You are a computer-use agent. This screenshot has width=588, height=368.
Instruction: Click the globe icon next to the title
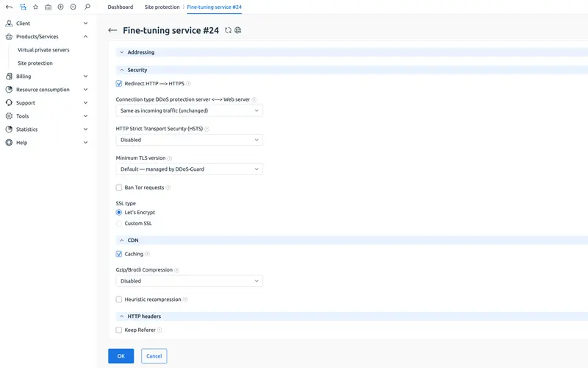coord(237,30)
